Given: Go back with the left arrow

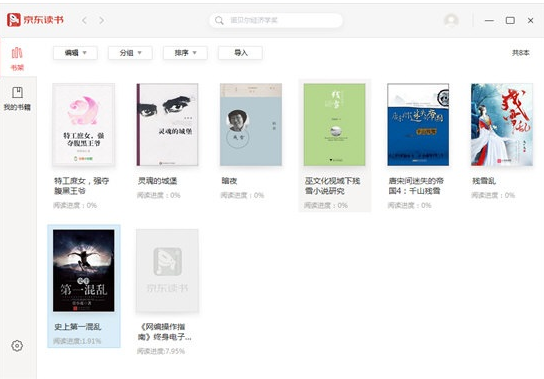Looking at the screenshot, I should point(84,20).
